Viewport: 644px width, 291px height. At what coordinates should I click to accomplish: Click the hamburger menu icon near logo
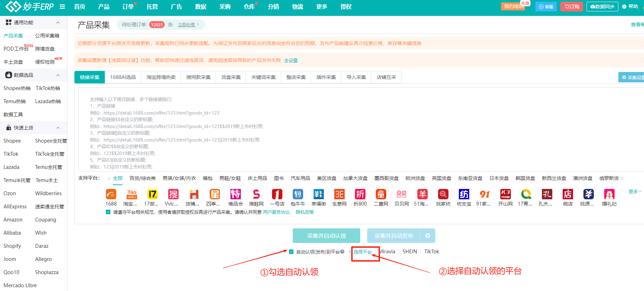62,7
